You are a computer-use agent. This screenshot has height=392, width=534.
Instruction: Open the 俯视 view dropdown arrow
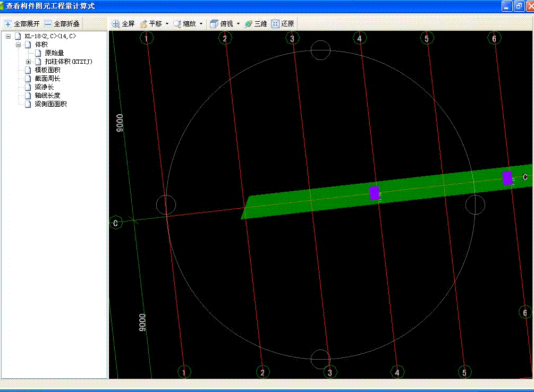(x=238, y=24)
